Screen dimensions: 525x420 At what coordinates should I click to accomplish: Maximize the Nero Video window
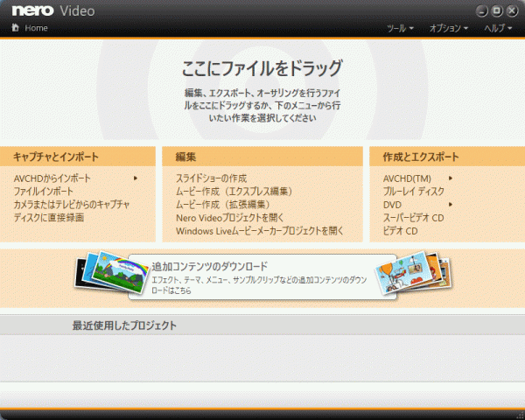point(497,11)
